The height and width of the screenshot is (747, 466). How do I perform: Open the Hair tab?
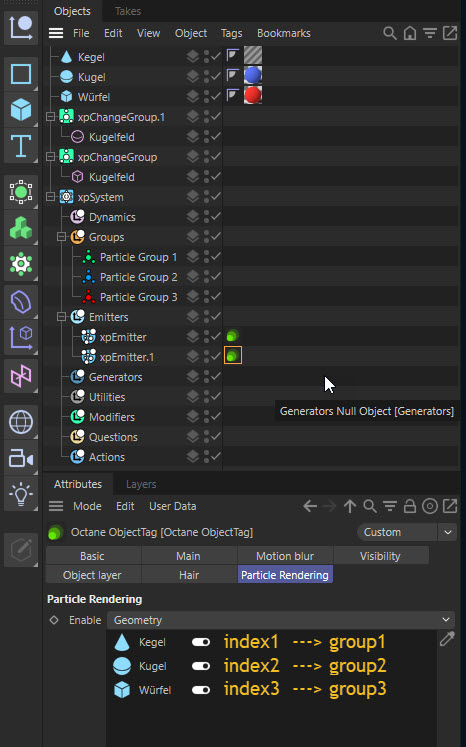[189, 575]
